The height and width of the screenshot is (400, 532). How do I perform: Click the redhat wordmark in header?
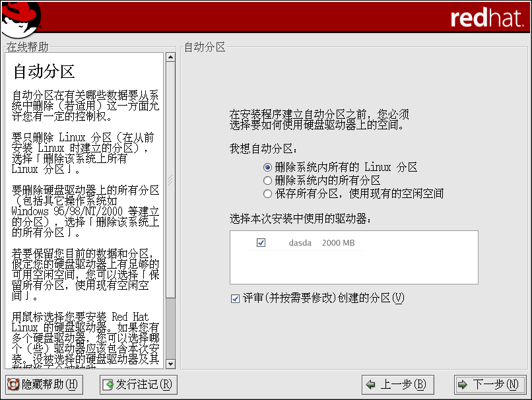487,18
